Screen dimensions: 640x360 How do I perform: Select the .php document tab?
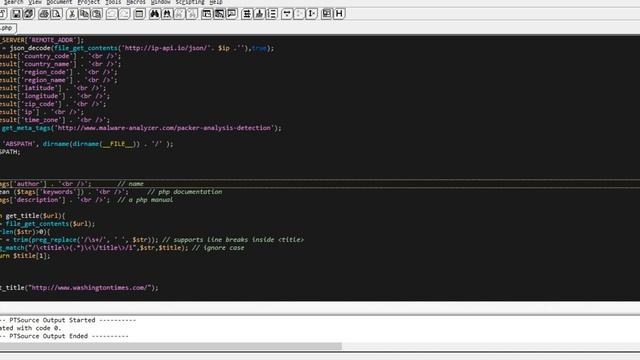pos(8,28)
